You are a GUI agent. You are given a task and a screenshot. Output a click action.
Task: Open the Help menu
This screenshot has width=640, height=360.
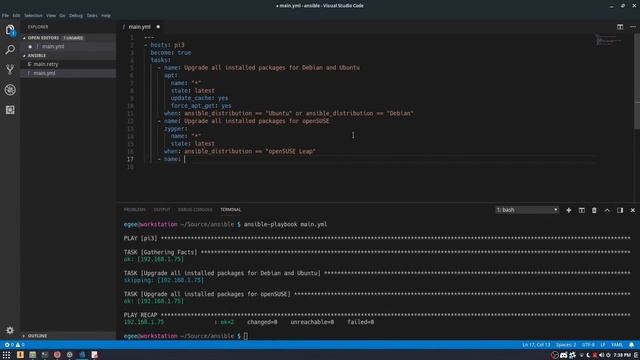click(106, 16)
